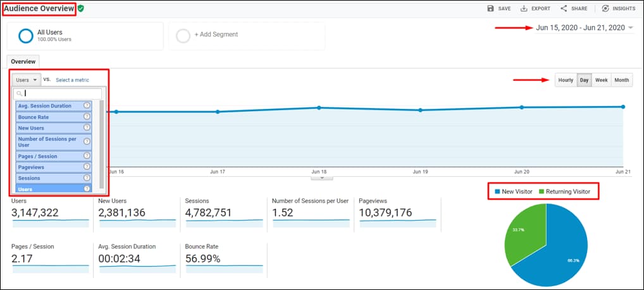Viewport: 644px width, 290px height.
Task: Click the blue New Visitor legend swatch
Action: click(498, 191)
